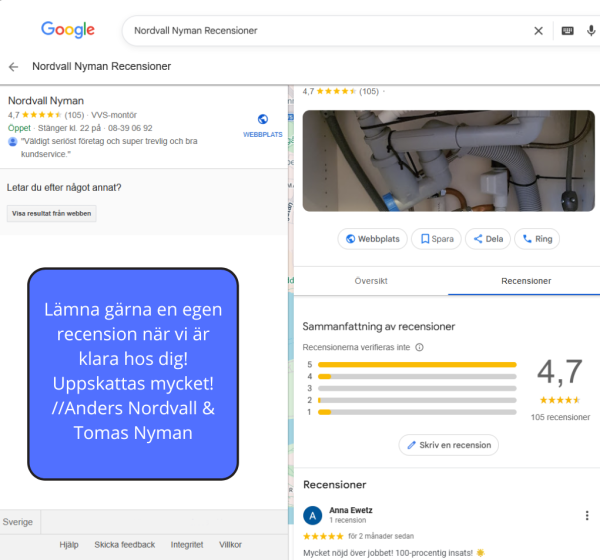Image resolution: width=600 pixels, height=560 pixels.
Task: Click 'Visa resultat från webben' button
Action: coord(52,214)
